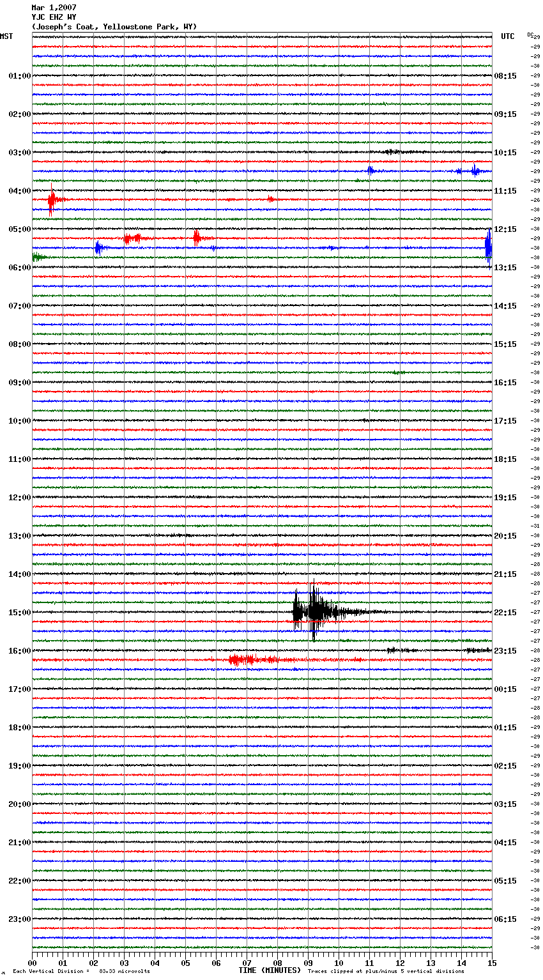
Task: Click the 04:15 UTC time label
Action: tap(505, 843)
